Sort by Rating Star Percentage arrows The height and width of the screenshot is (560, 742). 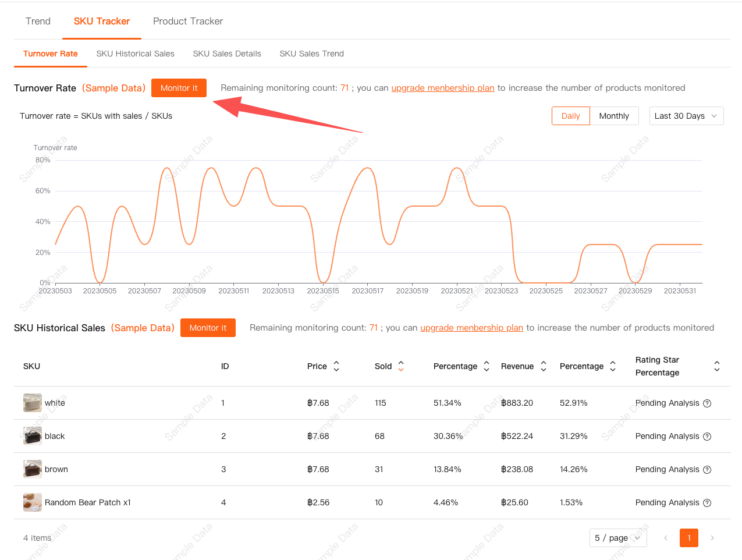(716, 366)
